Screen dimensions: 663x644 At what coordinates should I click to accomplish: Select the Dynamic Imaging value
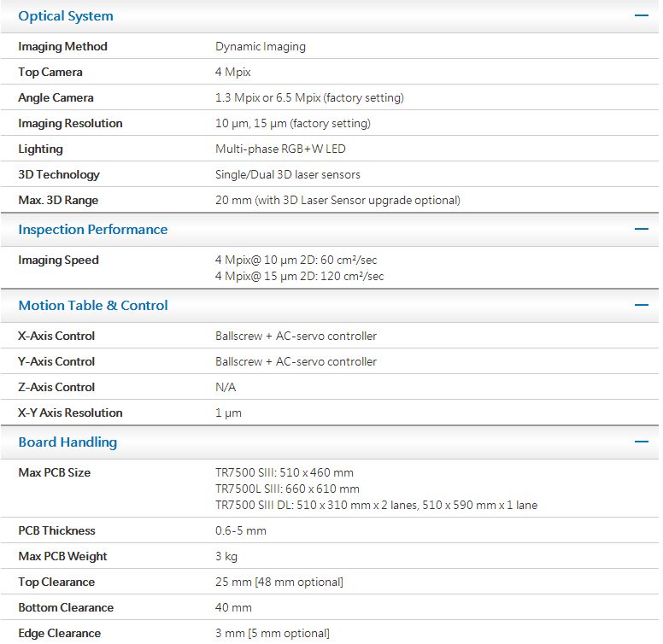tap(261, 46)
